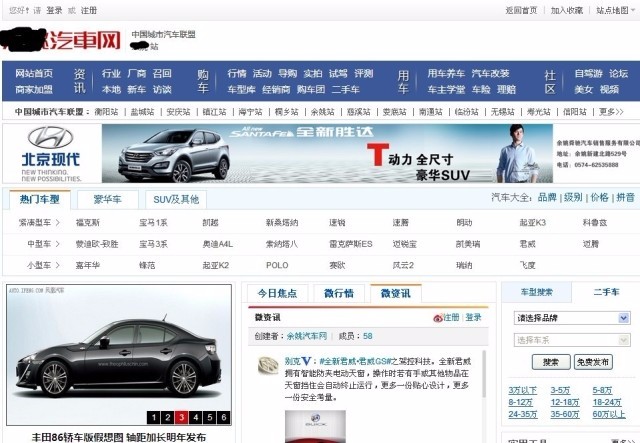Expand the 中型车 category arrow
The width and height of the screenshot is (640, 443).
[x=58, y=244]
